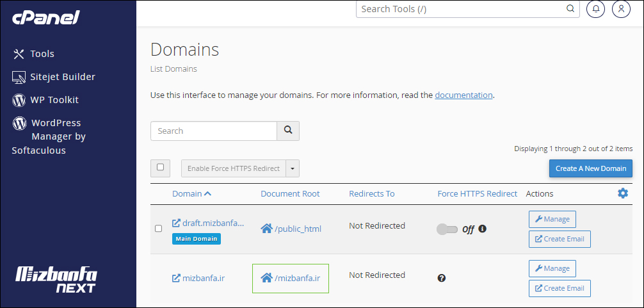Click the WordPress Manager WordPress icon
The image size is (644, 308).
coord(20,123)
